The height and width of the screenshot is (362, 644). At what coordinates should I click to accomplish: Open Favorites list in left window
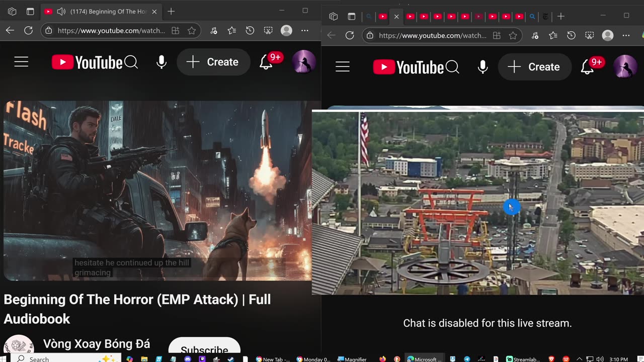(232, 31)
